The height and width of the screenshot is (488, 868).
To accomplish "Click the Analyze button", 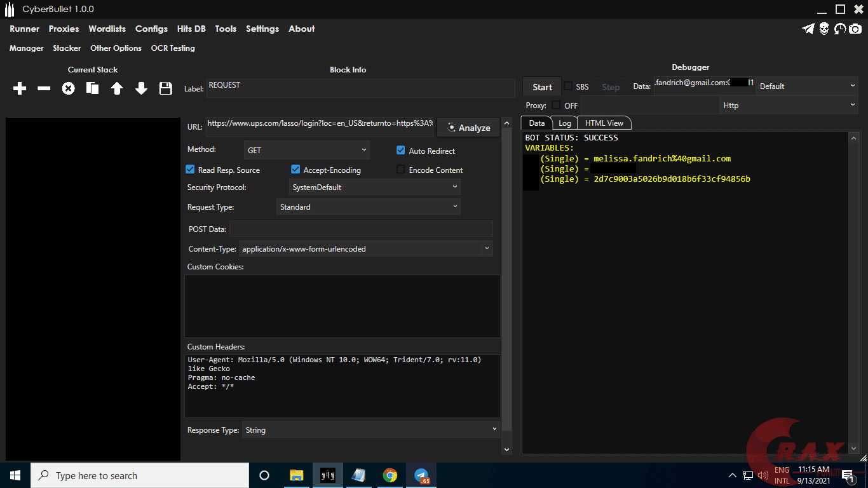I will tap(468, 127).
